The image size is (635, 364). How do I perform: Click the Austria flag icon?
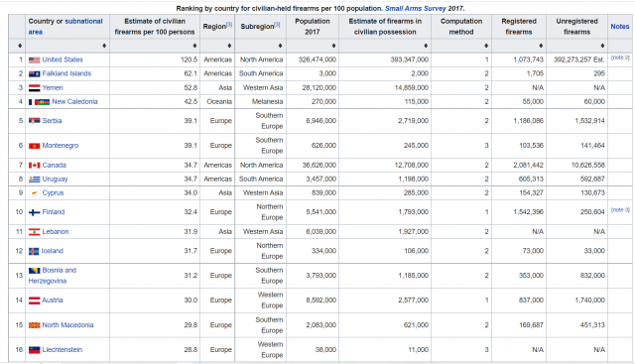pyautogui.click(x=34, y=301)
